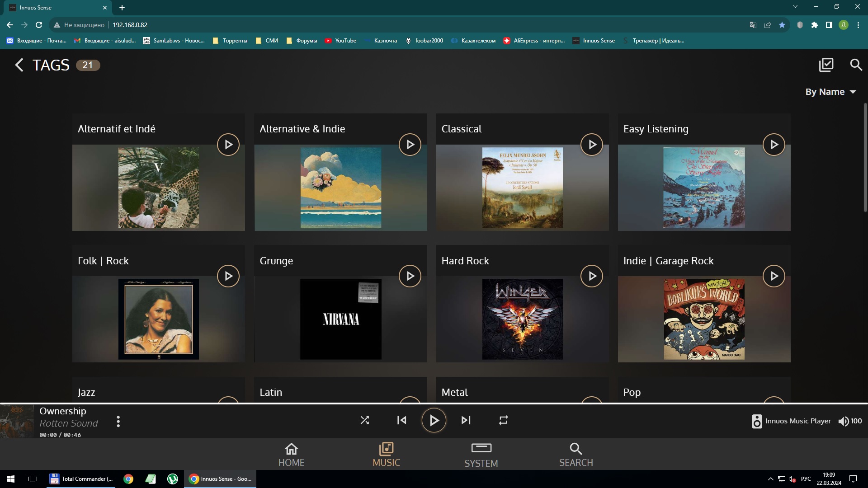
Task: Start playback with main play button
Action: (434, 421)
